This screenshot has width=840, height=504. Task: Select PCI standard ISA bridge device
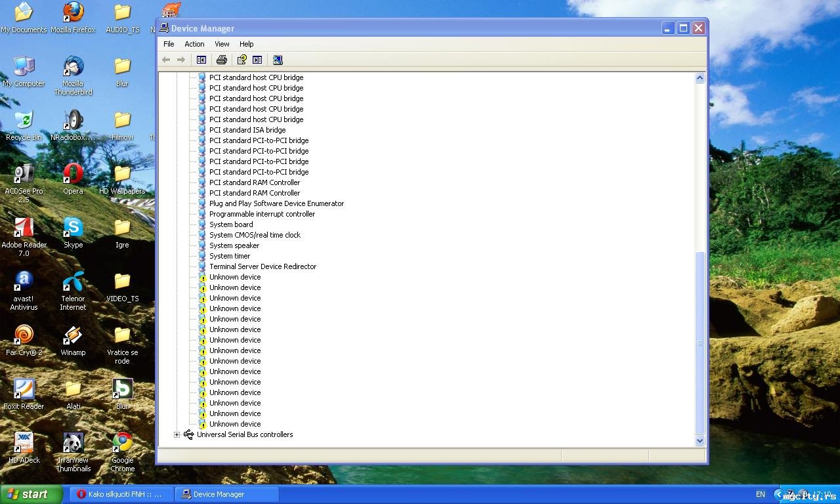tap(247, 130)
